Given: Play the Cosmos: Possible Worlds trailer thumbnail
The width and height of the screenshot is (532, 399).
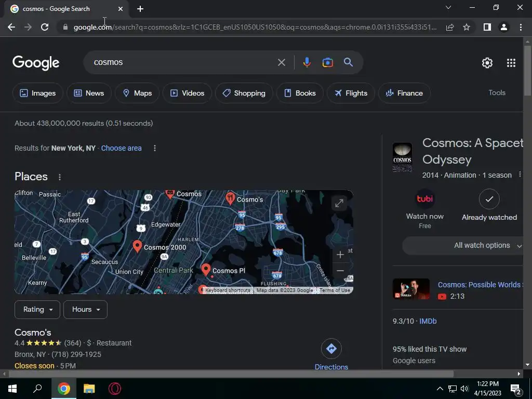Looking at the screenshot, I should [411, 289].
